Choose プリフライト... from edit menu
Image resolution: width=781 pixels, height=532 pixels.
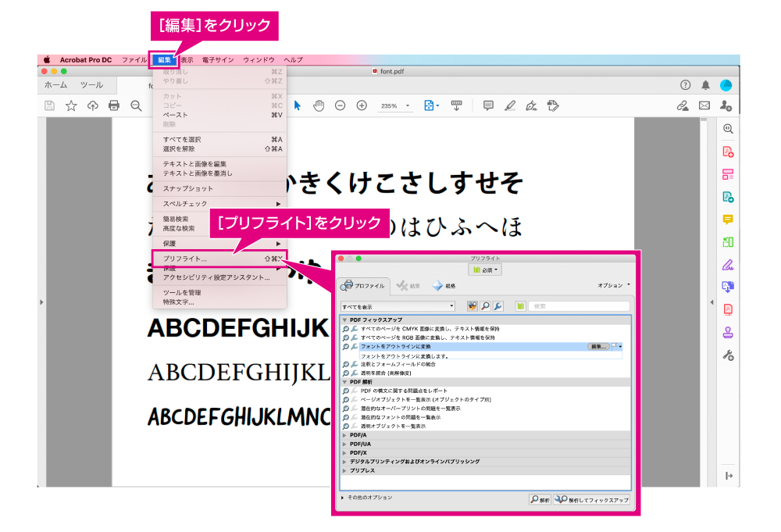(x=219, y=259)
